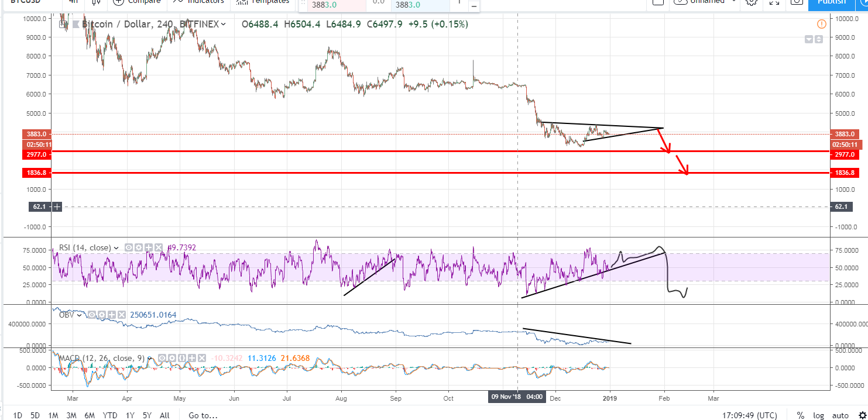868x420 pixels.
Task: Click the RSI value 49.7392
Action: click(181, 247)
